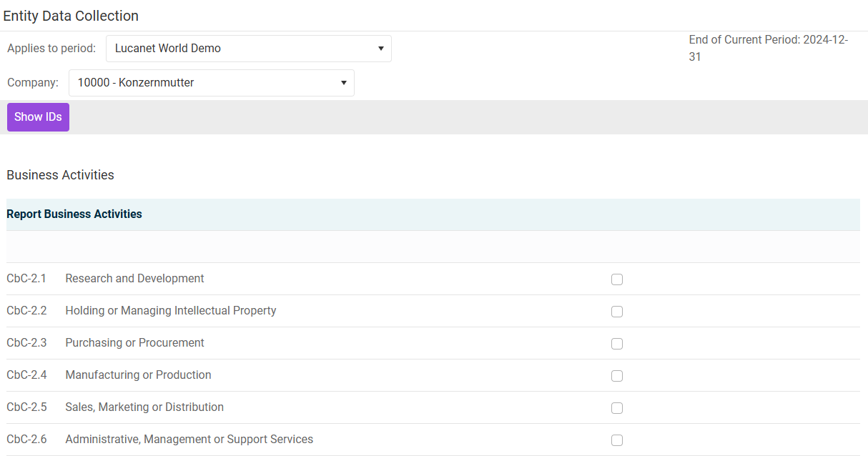
Task: Check the Purchasing or Procurement checkbox
Action: [617, 344]
